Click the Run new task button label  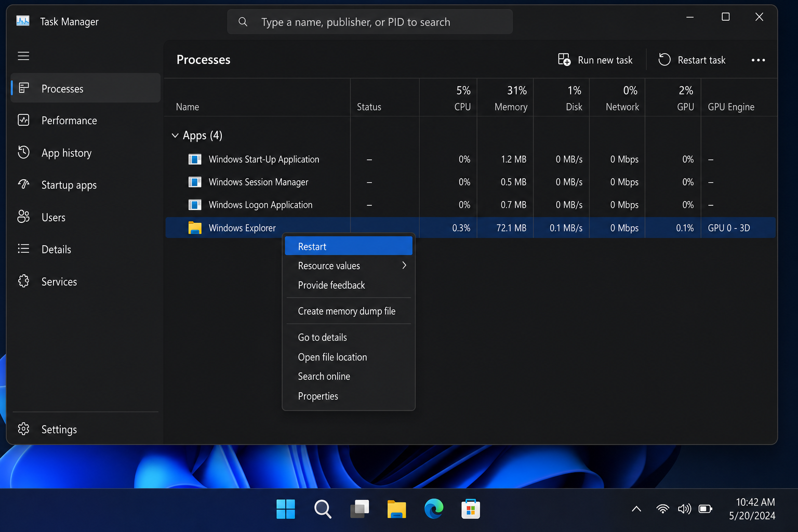pyautogui.click(x=605, y=60)
